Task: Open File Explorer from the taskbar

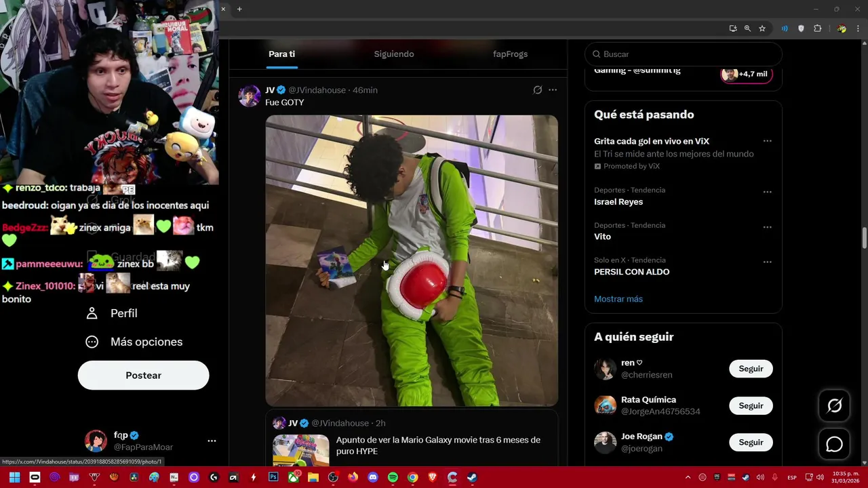Action: pyautogui.click(x=313, y=477)
